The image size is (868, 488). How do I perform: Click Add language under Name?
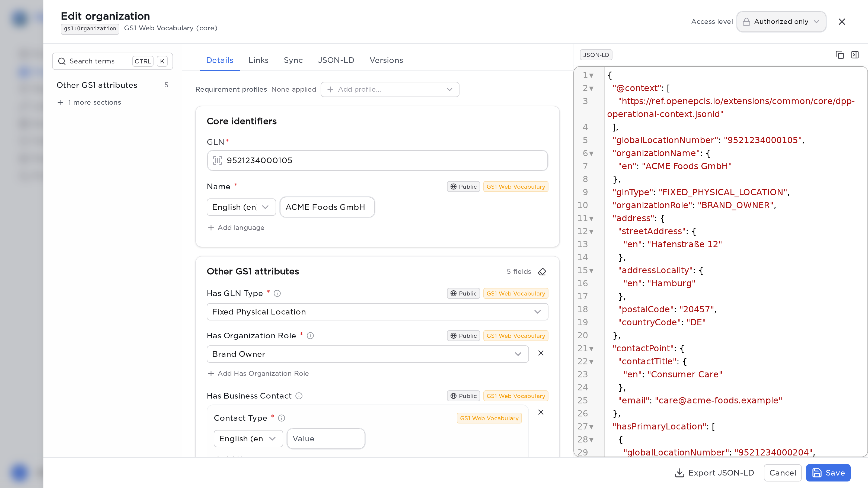coord(236,228)
